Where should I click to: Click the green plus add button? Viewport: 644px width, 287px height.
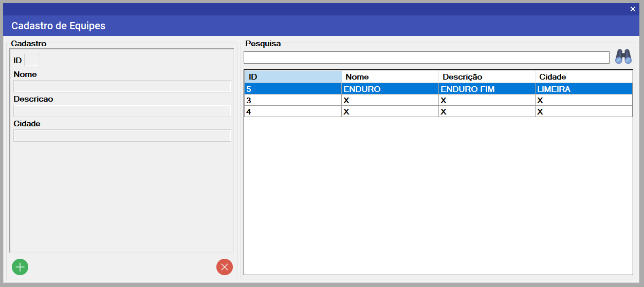pos(20,267)
